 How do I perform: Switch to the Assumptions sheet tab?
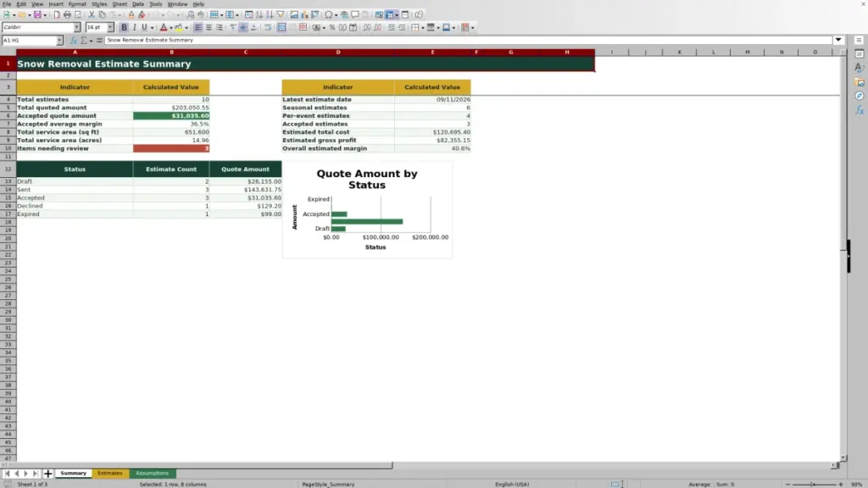click(153, 473)
